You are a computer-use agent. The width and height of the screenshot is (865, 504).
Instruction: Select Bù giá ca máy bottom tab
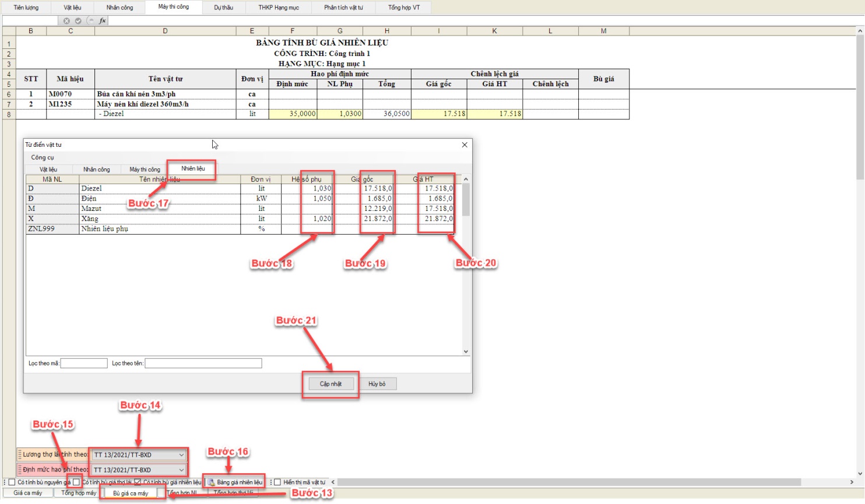pyautogui.click(x=131, y=494)
